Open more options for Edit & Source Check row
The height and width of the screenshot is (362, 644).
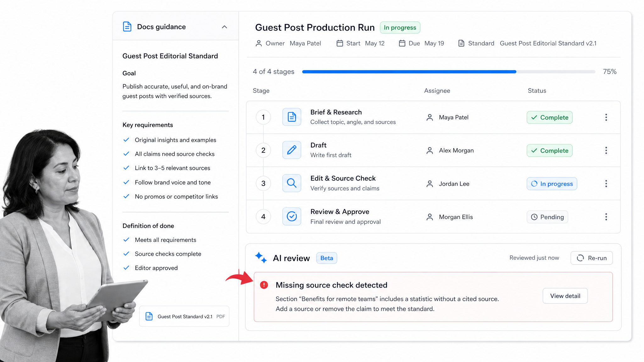point(606,184)
